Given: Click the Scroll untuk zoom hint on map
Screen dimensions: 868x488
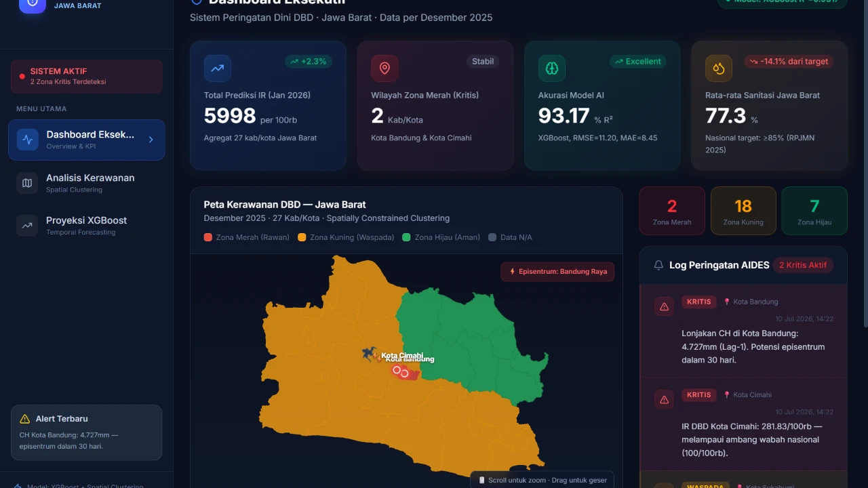Looking at the screenshot, I should click(x=542, y=480).
